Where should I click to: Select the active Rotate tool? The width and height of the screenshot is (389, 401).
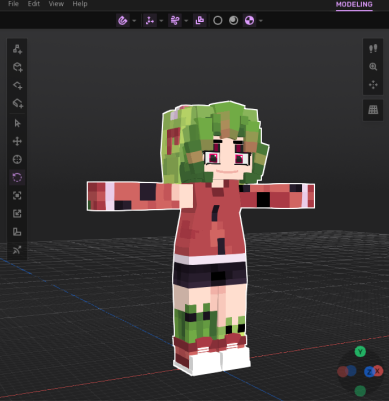tap(17, 177)
